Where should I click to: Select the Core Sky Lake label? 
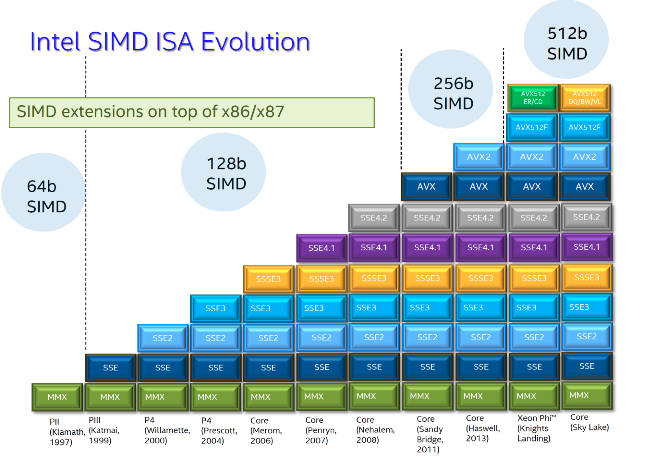585,422
